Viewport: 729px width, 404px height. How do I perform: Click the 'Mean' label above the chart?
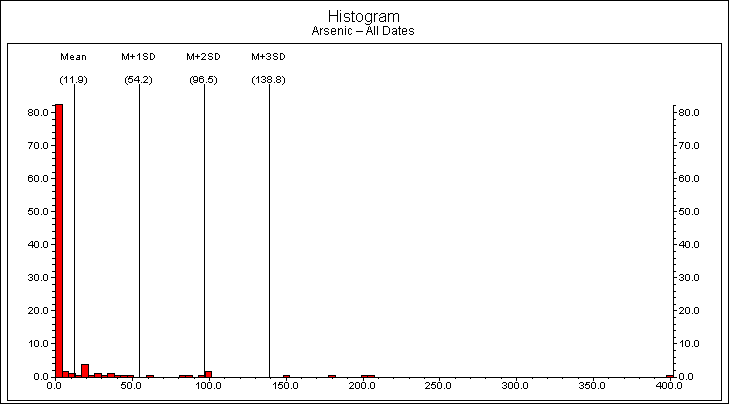point(73,57)
